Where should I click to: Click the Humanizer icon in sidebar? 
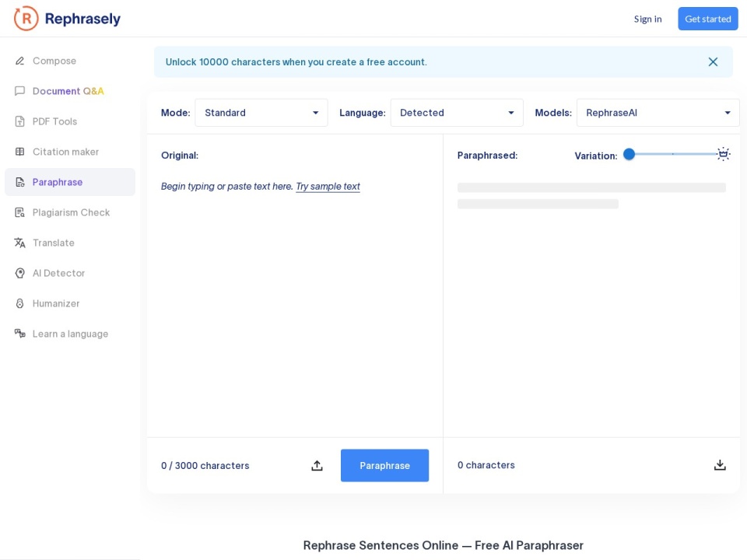[19, 303]
